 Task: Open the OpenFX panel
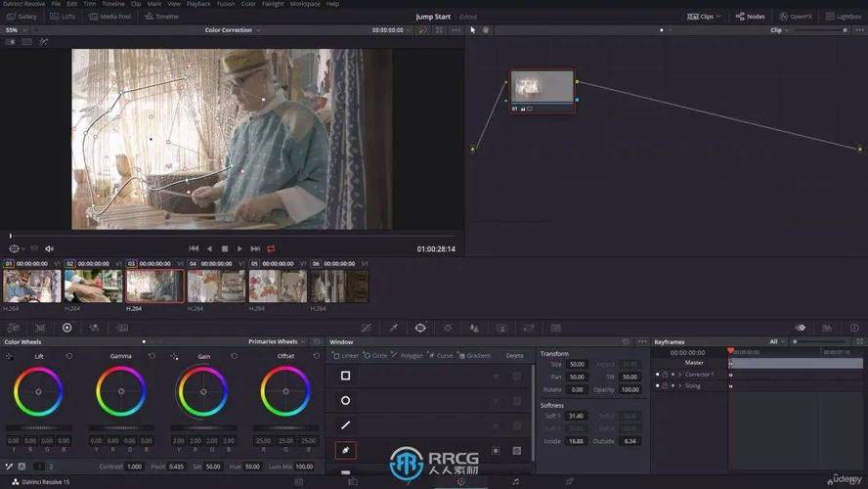[797, 17]
